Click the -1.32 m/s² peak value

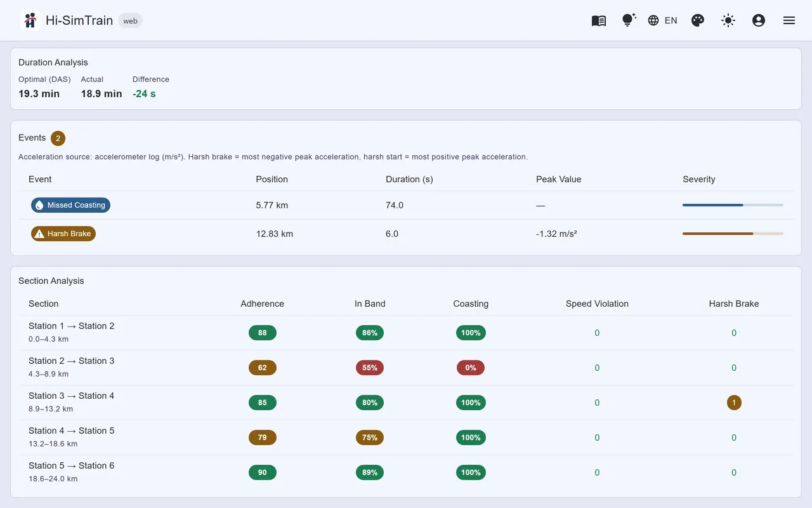(556, 234)
